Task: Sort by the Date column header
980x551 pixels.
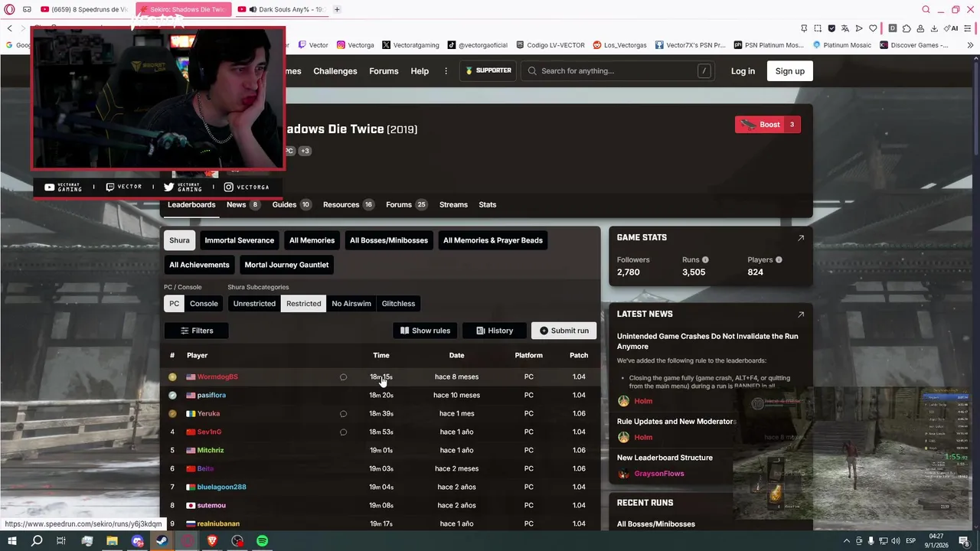Action: [456, 355]
